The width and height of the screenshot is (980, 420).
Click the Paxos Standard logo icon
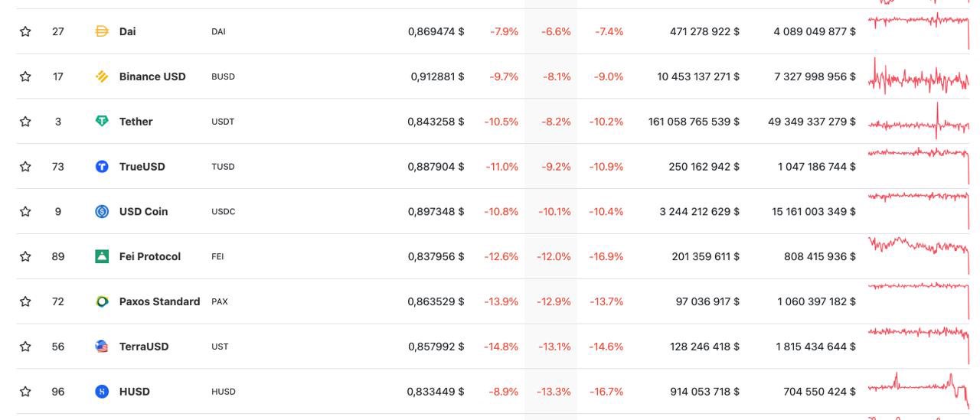click(102, 301)
